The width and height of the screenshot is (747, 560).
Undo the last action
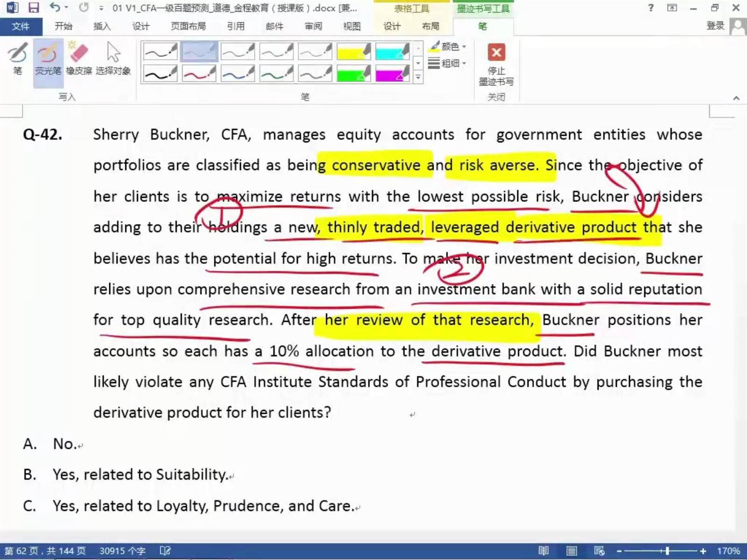point(55,7)
